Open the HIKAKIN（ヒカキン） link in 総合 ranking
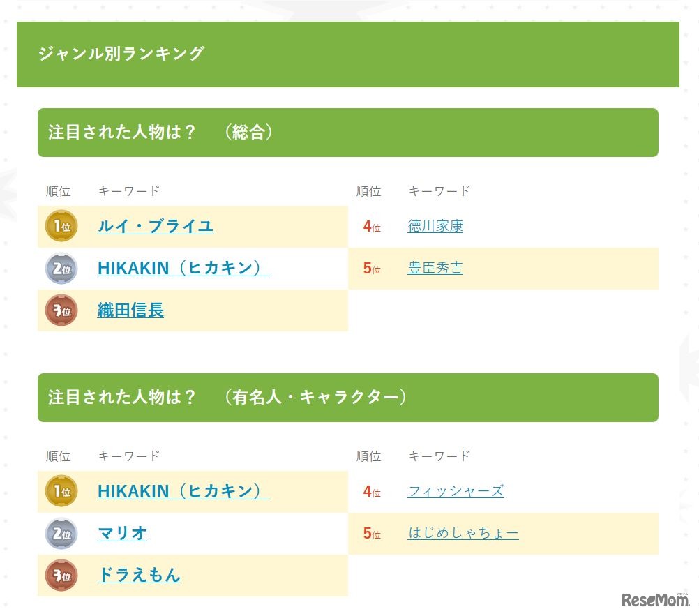 point(183,269)
